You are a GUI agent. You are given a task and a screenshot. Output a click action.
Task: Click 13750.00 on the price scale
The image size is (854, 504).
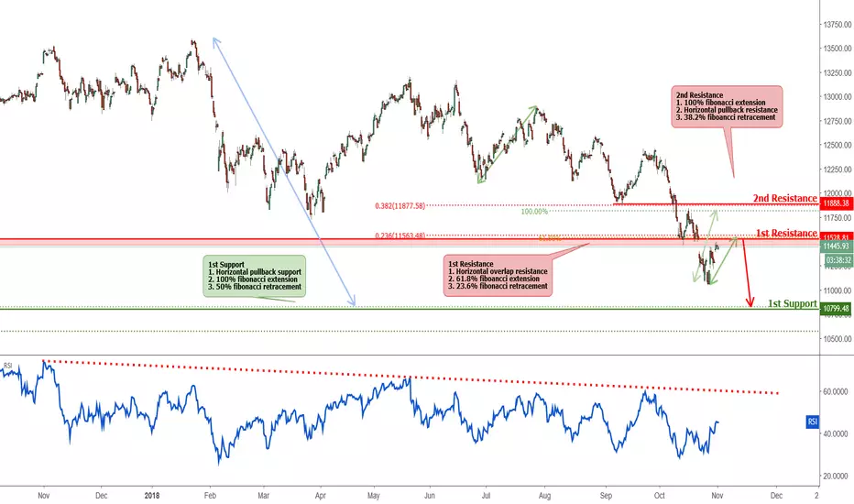tap(838, 25)
